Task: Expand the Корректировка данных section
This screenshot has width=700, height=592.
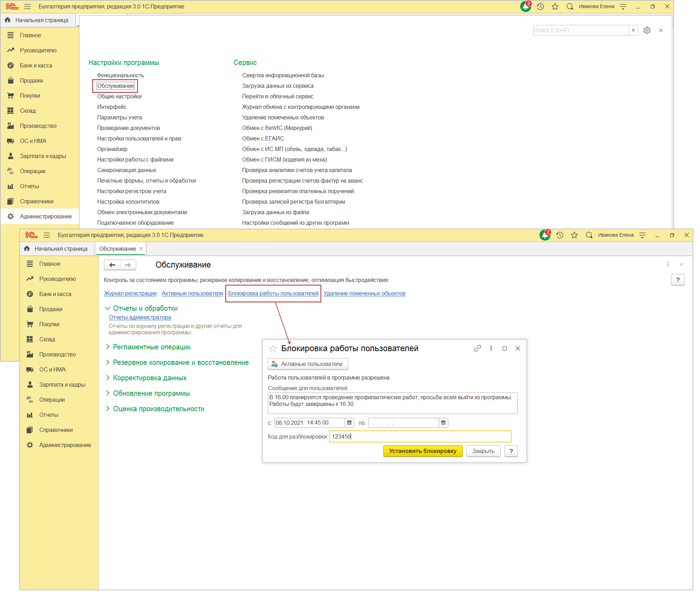Action: (108, 378)
